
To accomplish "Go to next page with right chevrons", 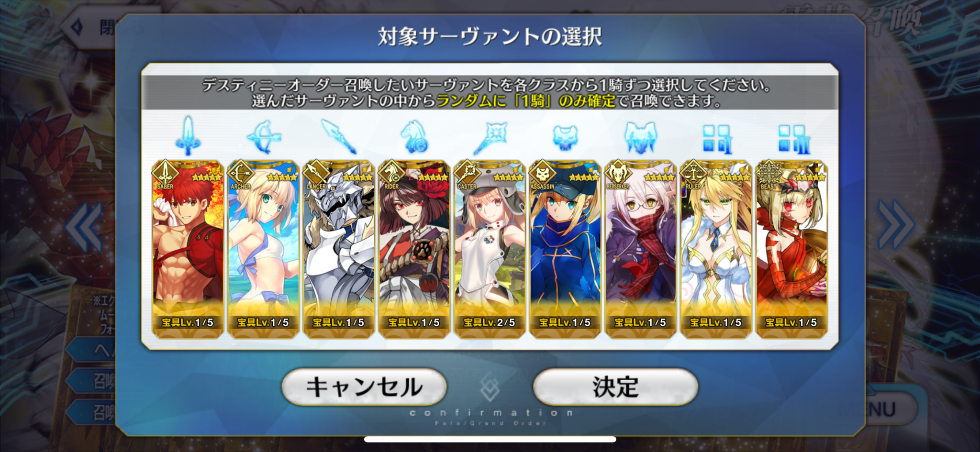I will (896, 225).
